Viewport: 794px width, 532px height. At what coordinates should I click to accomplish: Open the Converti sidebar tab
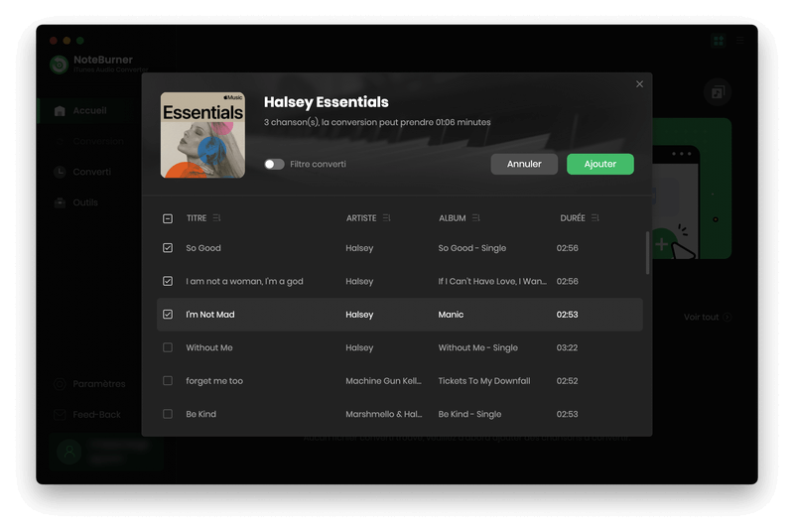91,172
